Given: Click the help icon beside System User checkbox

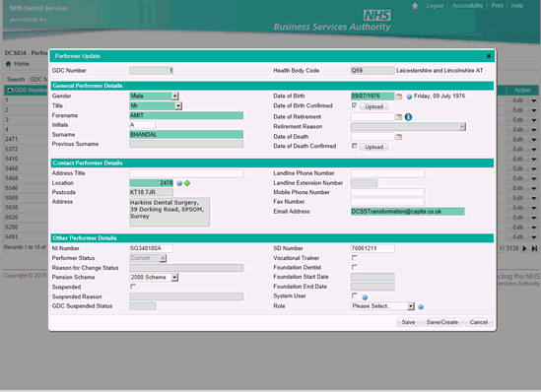Looking at the screenshot, I should (365, 297).
